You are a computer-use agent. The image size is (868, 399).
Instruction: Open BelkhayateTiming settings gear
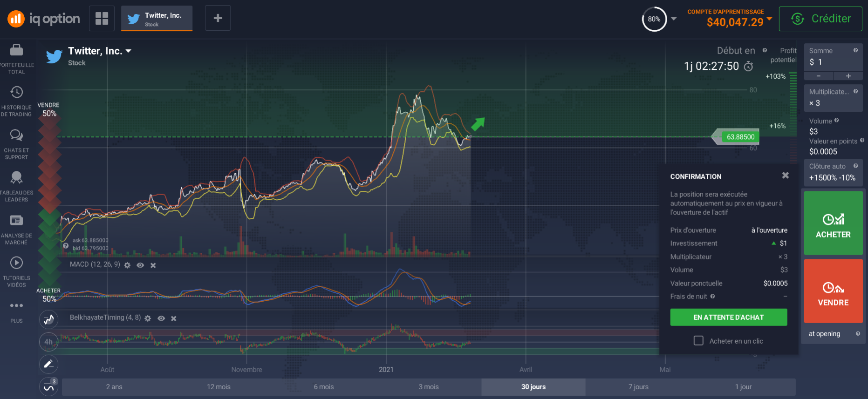148,318
